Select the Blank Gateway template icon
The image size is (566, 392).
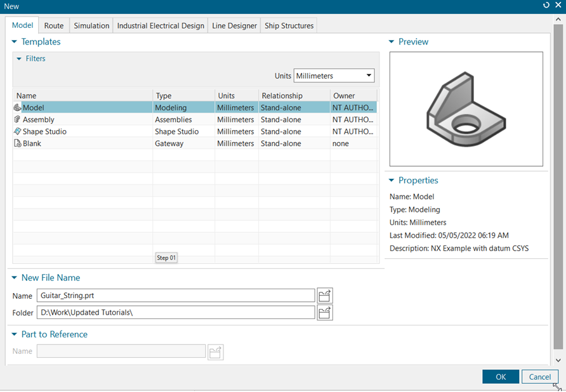(17, 143)
